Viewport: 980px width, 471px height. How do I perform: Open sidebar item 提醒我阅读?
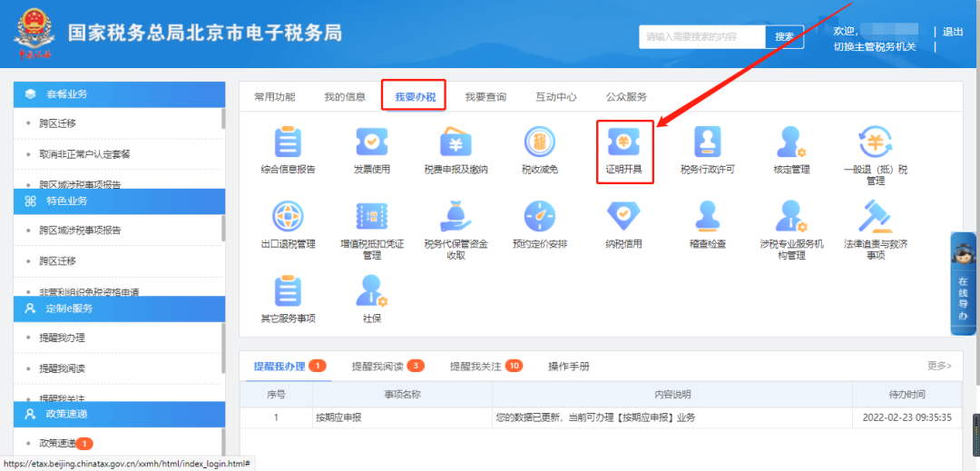(62, 368)
